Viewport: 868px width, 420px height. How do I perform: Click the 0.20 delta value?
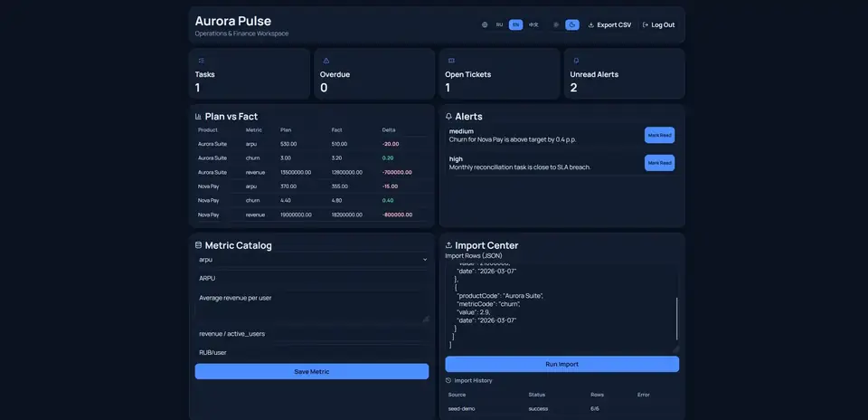[388, 157]
